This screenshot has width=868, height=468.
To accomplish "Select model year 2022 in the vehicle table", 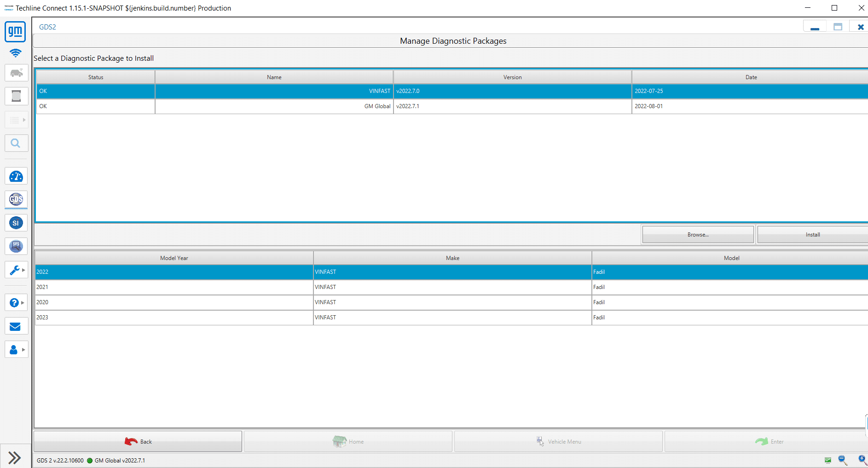I will pyautogui.click(x=174, y=272).
